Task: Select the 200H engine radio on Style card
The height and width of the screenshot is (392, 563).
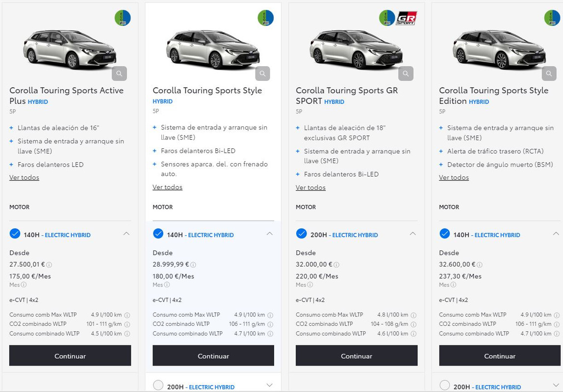Action: click(158, 385)
